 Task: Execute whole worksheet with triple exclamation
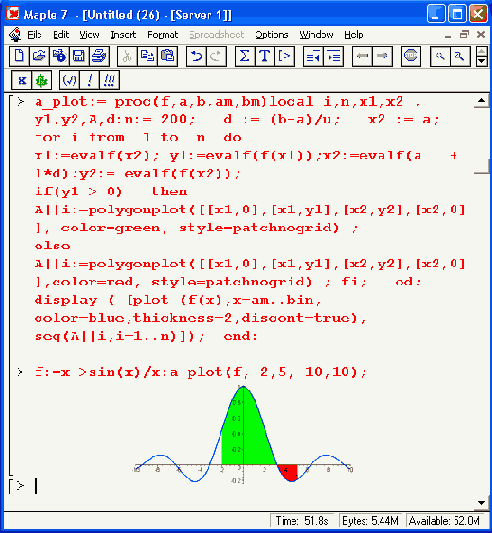coord(109,81)
